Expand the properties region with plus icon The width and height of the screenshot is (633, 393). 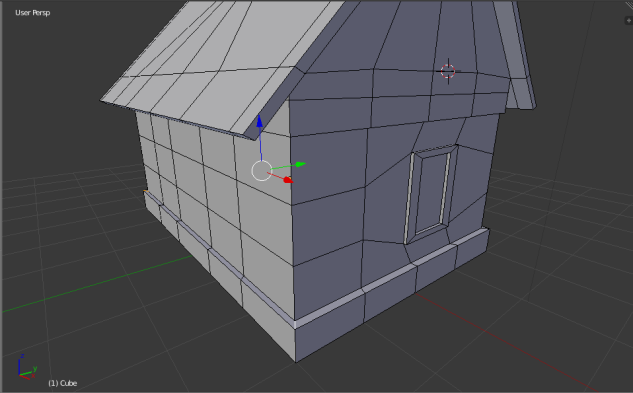point(629,20)
